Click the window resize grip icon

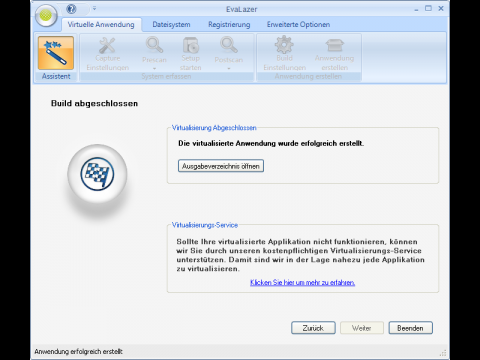tap(443, 353)
